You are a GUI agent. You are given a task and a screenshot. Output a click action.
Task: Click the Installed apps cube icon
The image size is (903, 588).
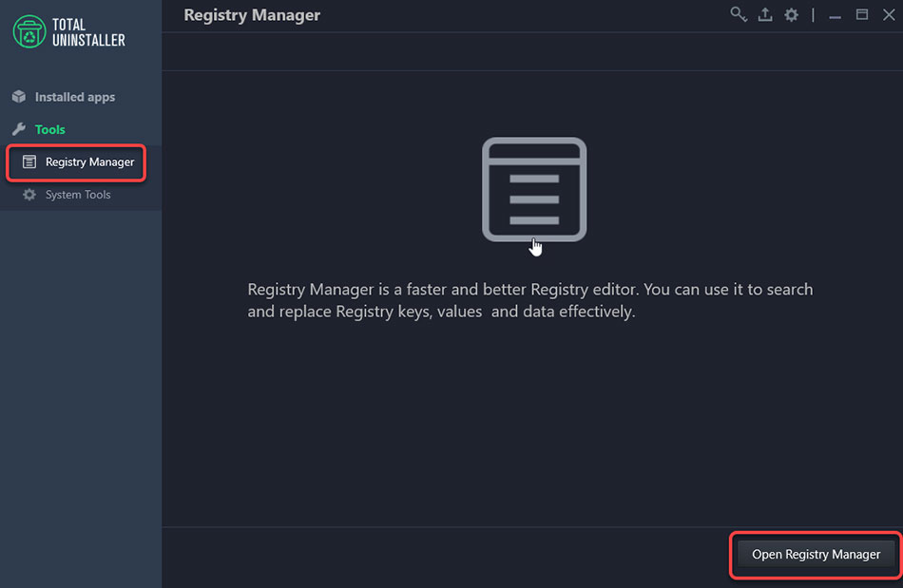(x=19, y=97)
